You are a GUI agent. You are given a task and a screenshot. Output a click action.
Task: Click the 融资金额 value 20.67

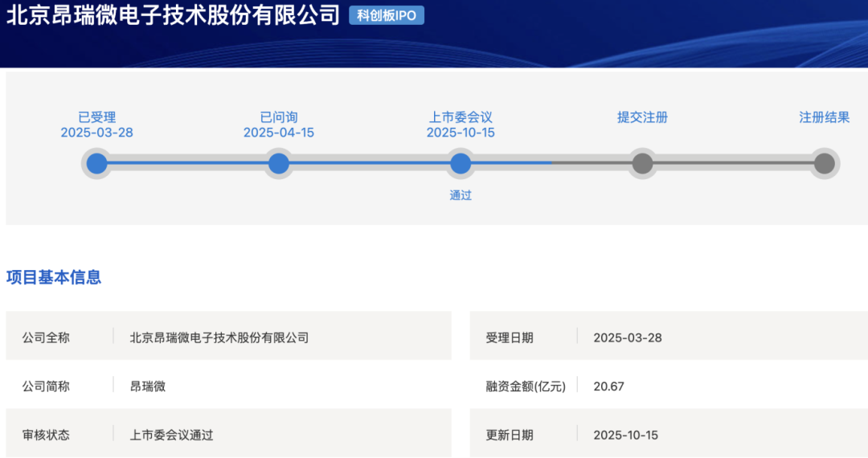click(608, 386)
